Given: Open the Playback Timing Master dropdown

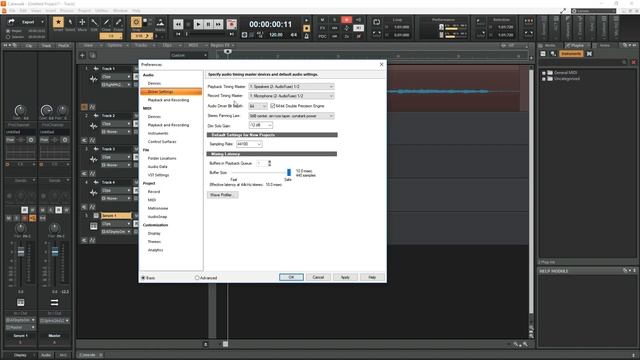Looking at the screenshot, I should [x=291, y=87].
